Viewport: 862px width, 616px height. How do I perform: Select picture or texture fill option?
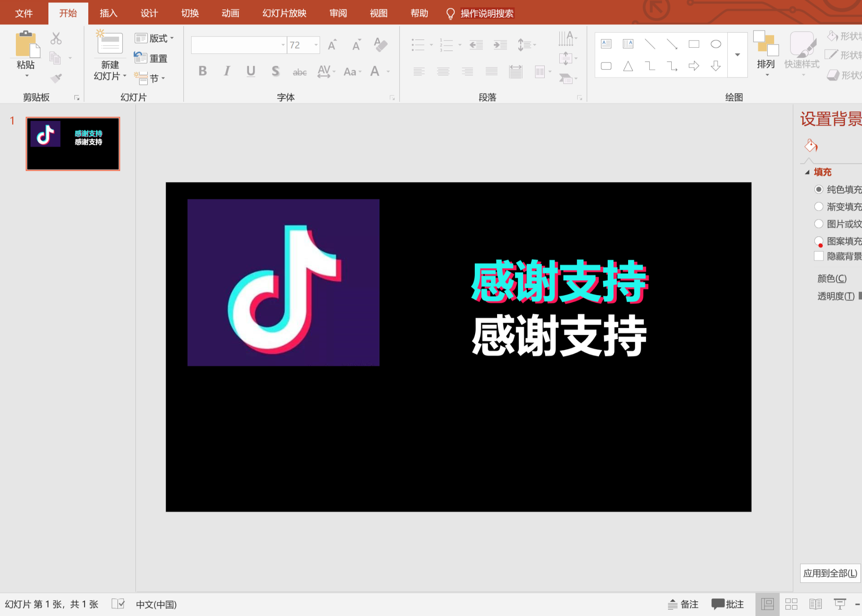click(x=819, y=223)
